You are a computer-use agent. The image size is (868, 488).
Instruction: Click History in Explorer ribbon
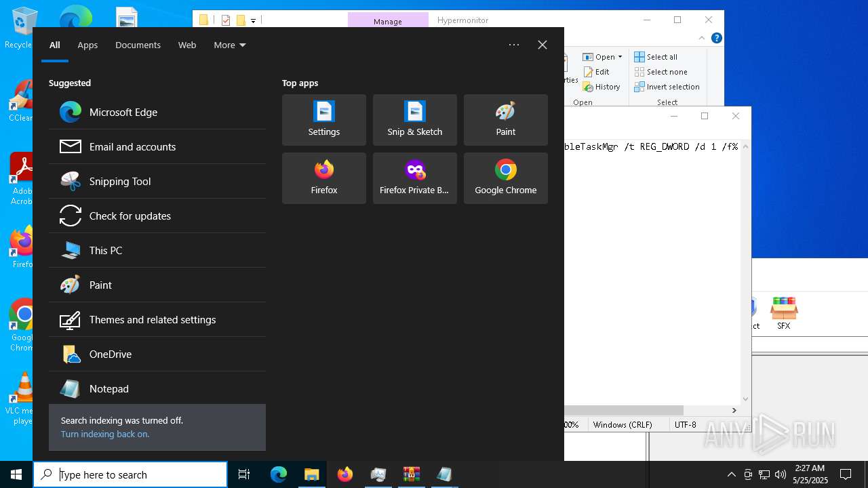tap(601, 87)
